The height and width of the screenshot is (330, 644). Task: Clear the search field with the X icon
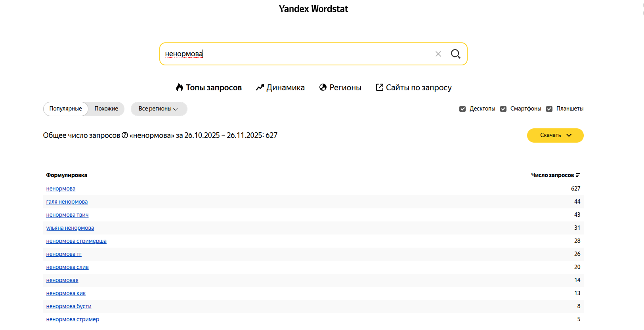coord(438,54)
